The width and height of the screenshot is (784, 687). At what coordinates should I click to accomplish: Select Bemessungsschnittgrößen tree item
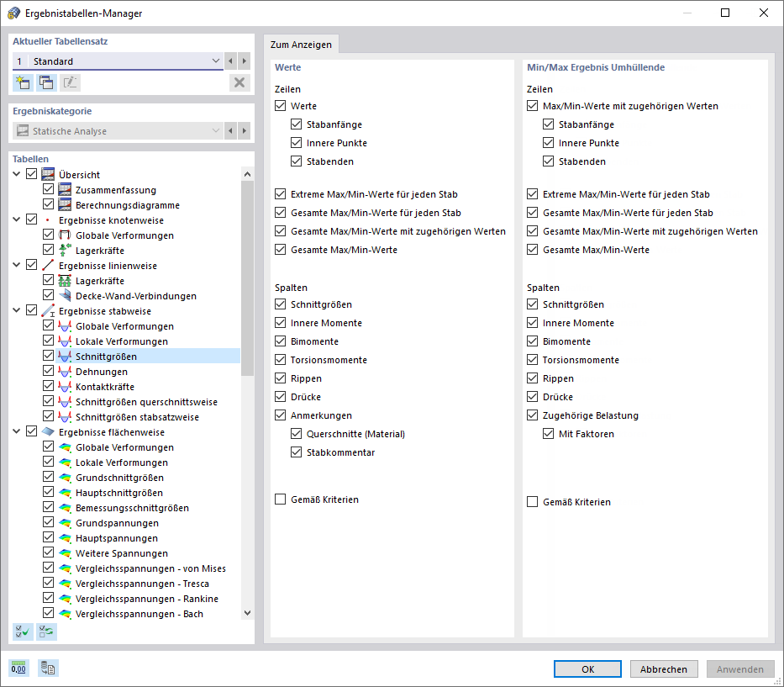click(x=132, y=508)
